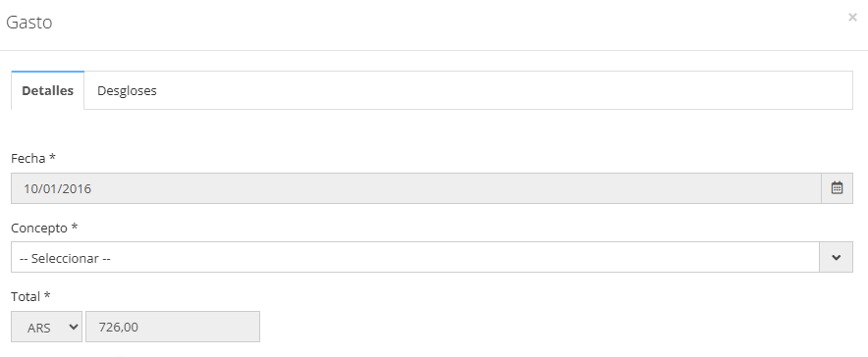Click the required asterisk next to Total
Viewport: 868px width, 357px height.
click(47, 295)
